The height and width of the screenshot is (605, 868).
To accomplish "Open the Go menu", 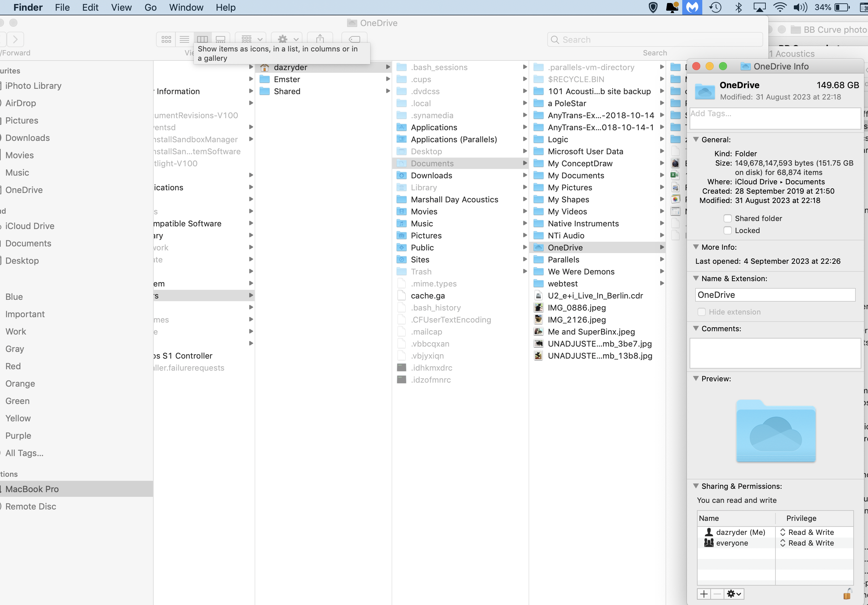I will tap(150, 7).
